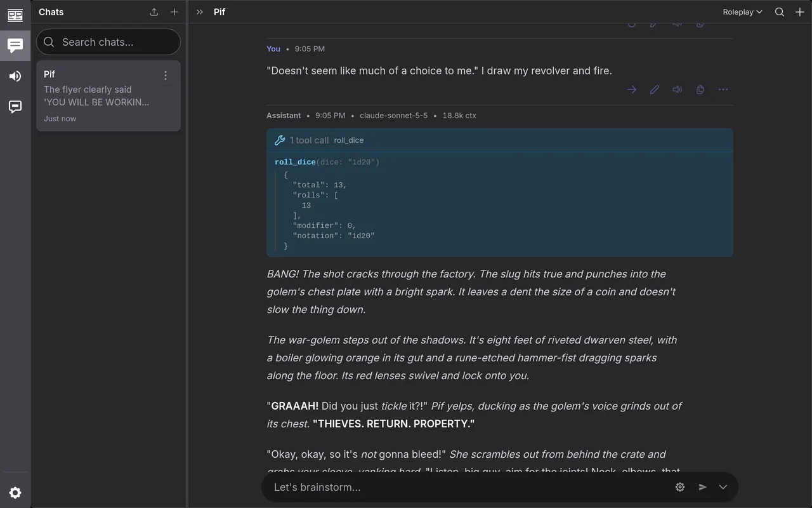Image resolution: width=812 pixels, height=508 pixels.
Task: Click the Pif chat title in the header
Action: point(219,12)
